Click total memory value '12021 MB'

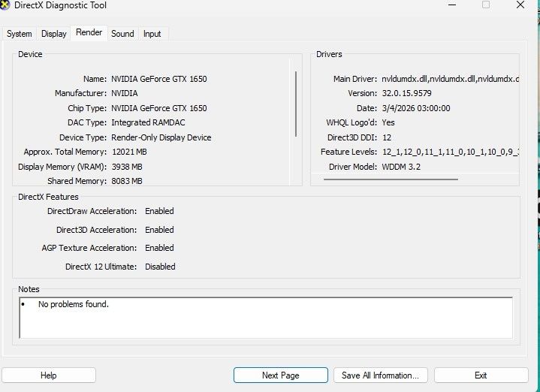(x=129, y=152)
